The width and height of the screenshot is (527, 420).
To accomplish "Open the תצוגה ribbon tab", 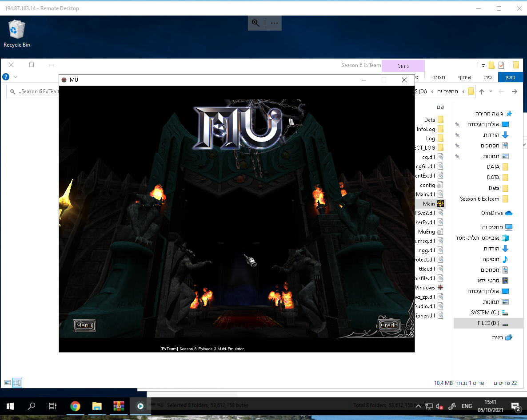I will (x=438, y=77).
